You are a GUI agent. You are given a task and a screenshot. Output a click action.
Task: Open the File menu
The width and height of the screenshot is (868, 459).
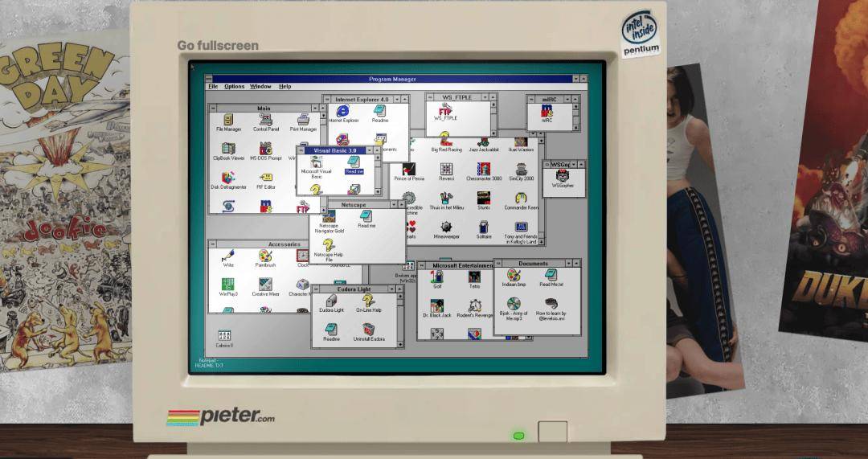coord(213,86)
